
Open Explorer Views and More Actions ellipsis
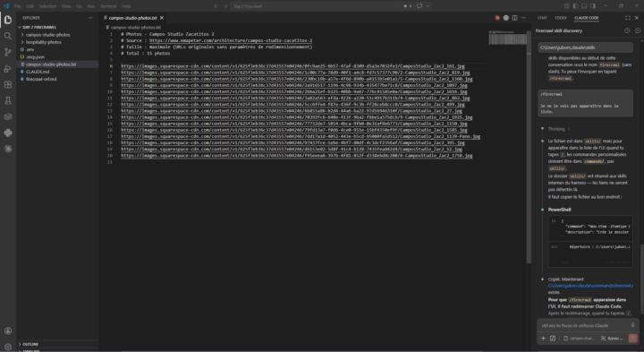(x=90, y=18)
